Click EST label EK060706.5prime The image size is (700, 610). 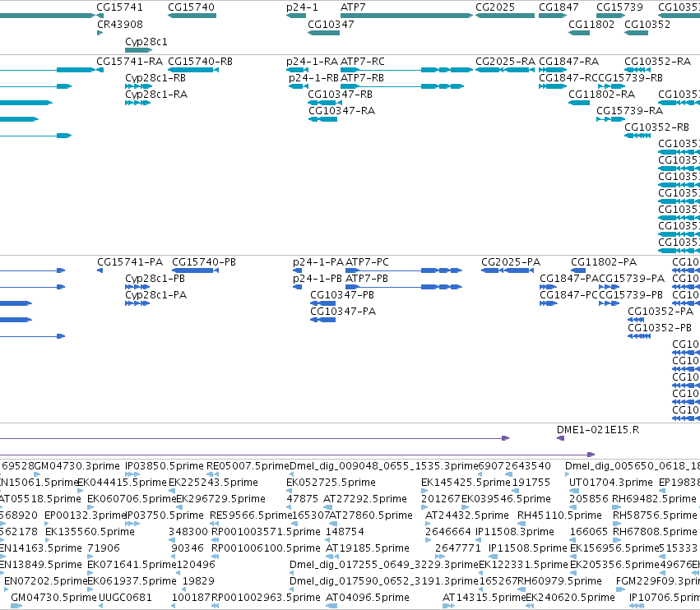coord(132,498)
